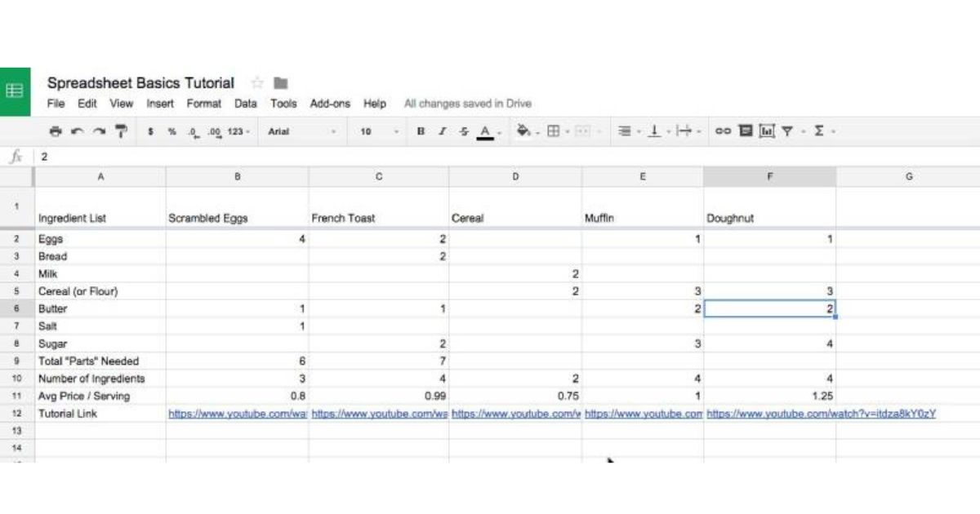Click the insert link icon
This screenshot has width=980, height=514.
tap(723, 131)
